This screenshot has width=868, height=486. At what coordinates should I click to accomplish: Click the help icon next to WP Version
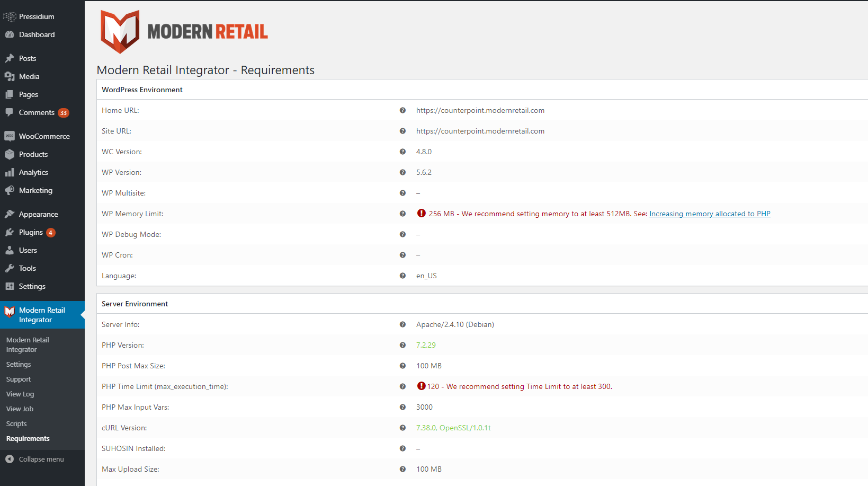[402, 172]
